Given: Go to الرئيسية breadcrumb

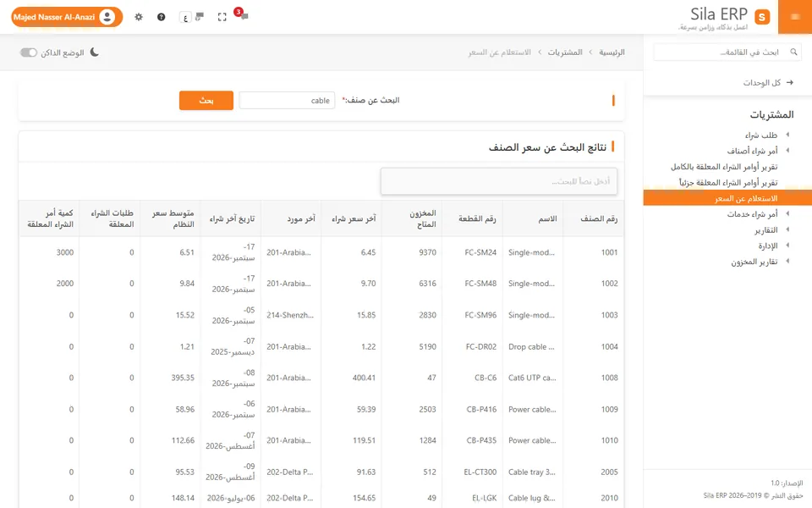Looking at the screenshot, I should point(612,52).
